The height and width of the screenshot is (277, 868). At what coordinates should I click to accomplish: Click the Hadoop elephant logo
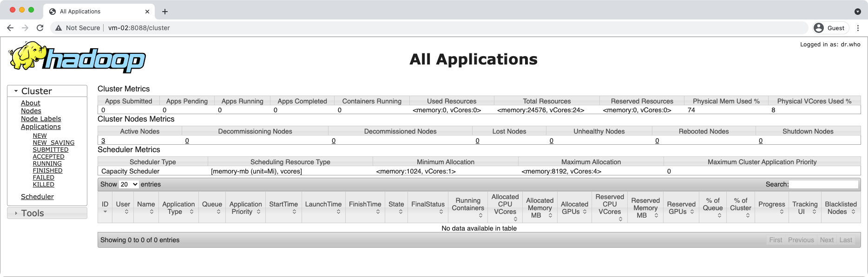click(x=77, y=58)
